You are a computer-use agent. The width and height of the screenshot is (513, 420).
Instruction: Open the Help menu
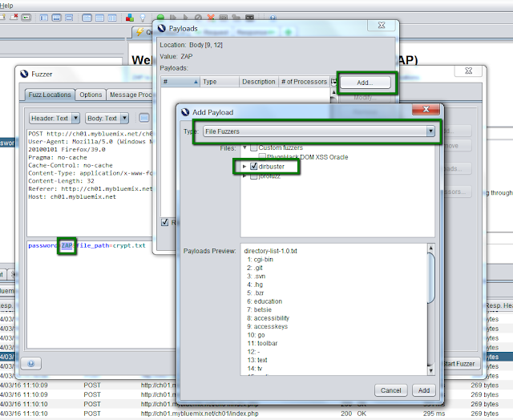pyautogui.click(x=6, y=6)
